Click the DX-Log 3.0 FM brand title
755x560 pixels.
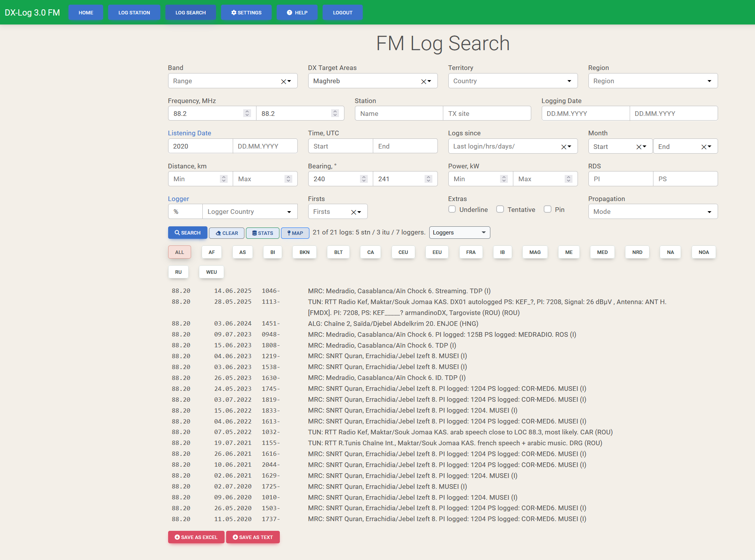click(32, 12)
